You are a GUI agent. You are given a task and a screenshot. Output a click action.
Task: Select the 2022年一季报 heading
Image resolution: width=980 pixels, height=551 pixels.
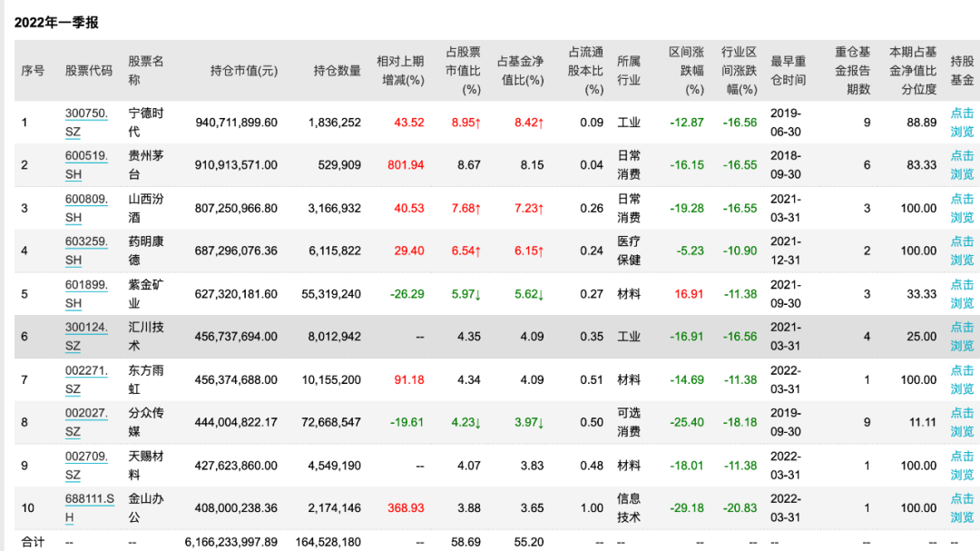click(x=56, y=23)
